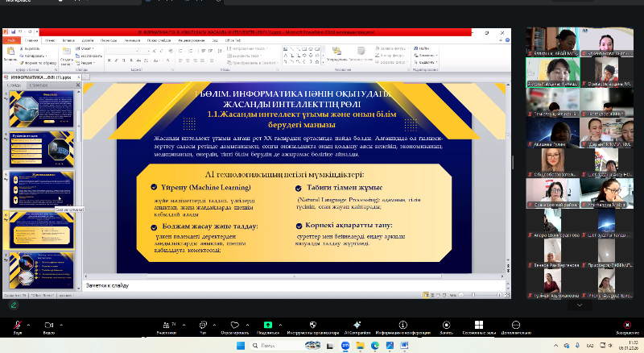Toggle the Zoom video camera button
This screenshot has width=644, height=353.
(x=48, y=324)
